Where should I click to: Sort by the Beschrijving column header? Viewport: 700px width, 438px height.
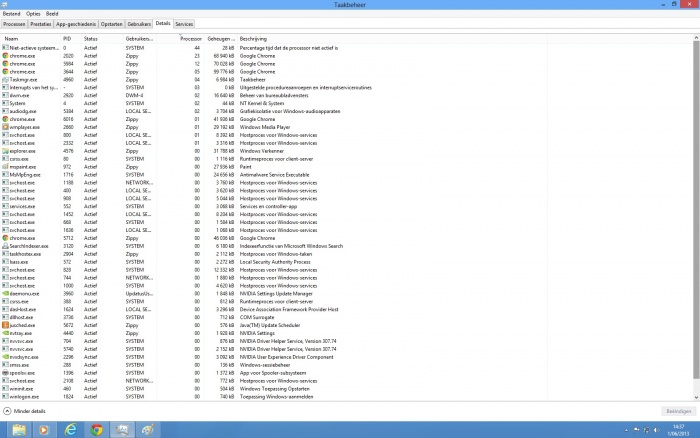point(393,39)
